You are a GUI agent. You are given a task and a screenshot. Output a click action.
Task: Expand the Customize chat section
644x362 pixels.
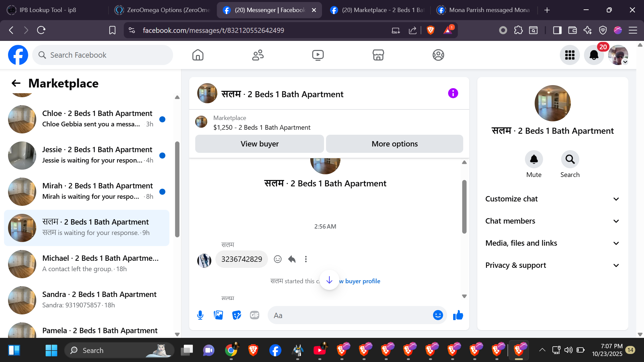pyautogui.click(x=552, y=199)
